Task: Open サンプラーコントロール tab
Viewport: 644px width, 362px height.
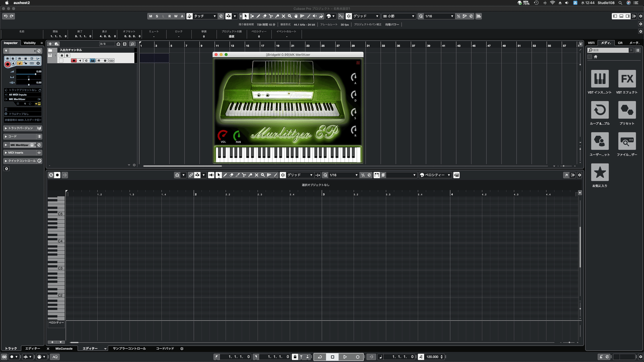Action: pos(129,349)
